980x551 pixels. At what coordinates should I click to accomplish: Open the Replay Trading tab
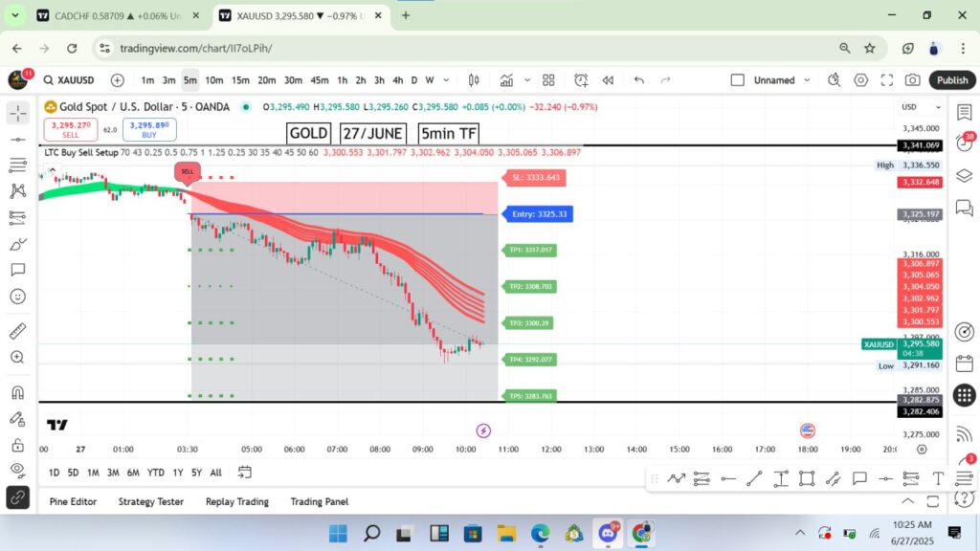(x=237, y=501)
